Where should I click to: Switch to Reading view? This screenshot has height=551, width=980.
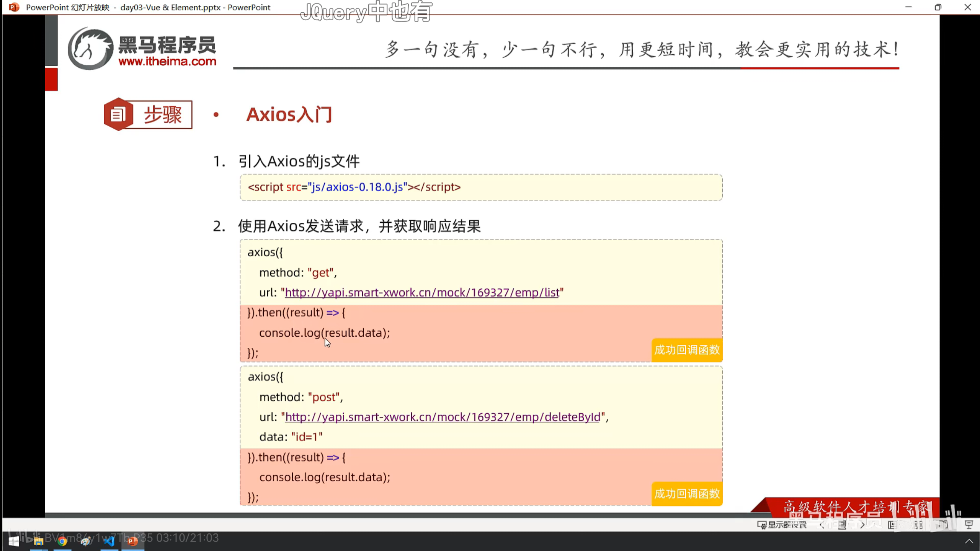coord(943,525)
